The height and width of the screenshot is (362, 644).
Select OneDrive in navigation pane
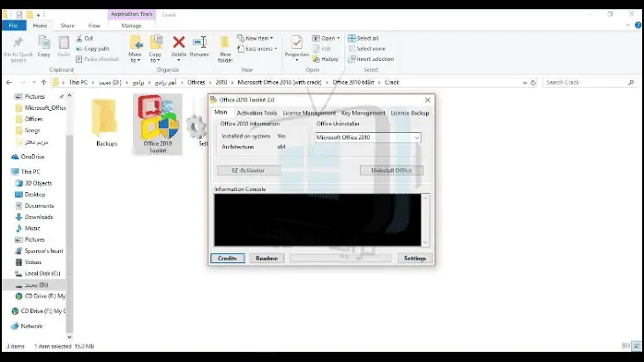click(x=32, y=157)
